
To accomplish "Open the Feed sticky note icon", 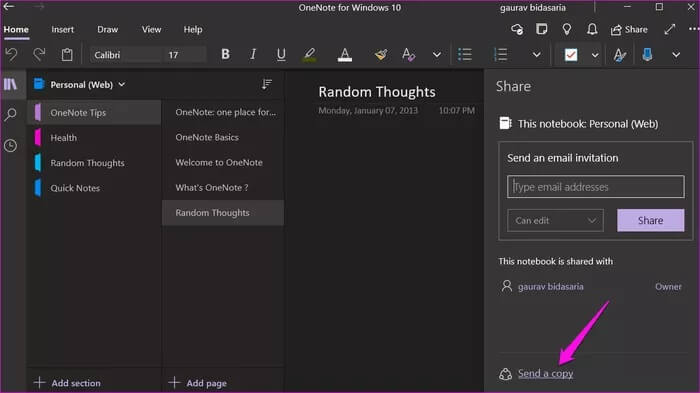I will [x=542, y=29].
